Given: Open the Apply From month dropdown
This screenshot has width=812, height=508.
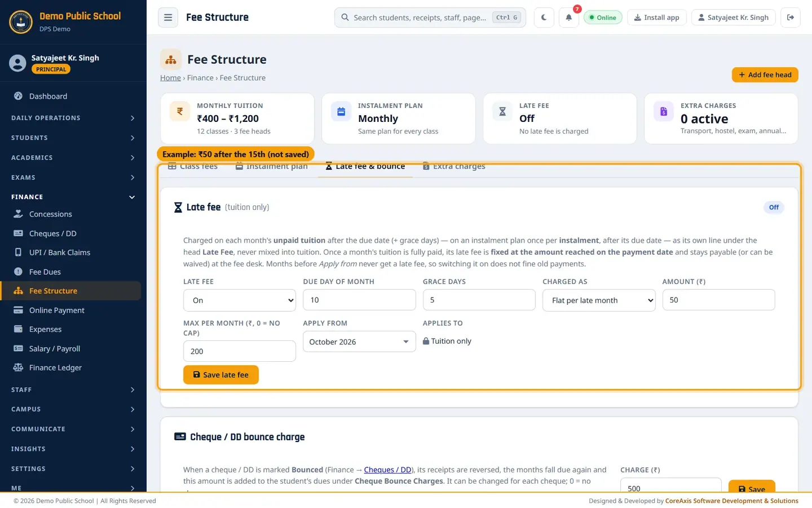Looking at the screenshot, I should click(x=359, y=342).
